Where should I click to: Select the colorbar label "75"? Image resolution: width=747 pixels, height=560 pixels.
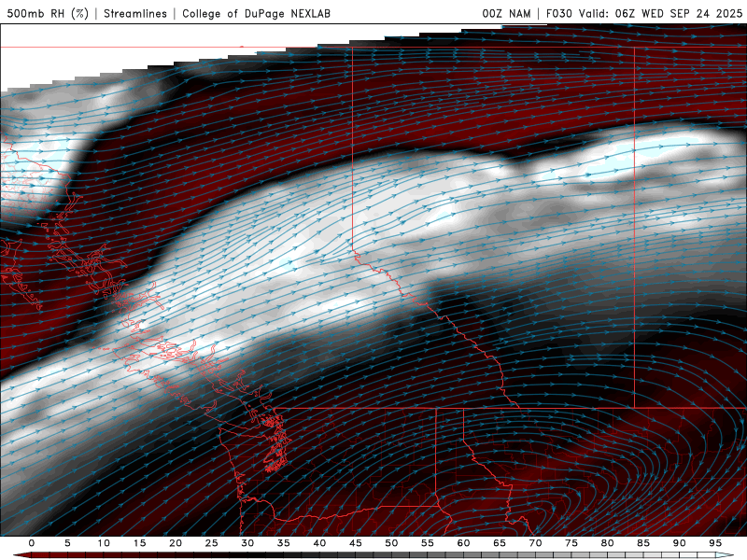coord(571,543)
